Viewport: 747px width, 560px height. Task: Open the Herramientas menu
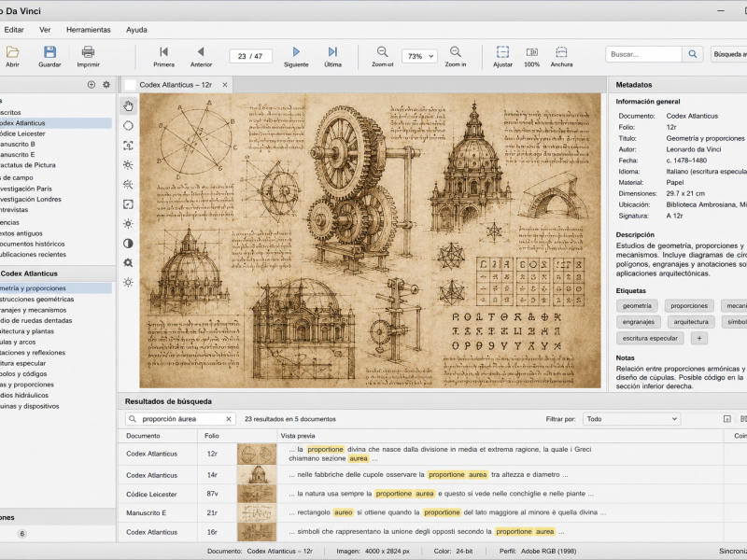tap(88, 30)
